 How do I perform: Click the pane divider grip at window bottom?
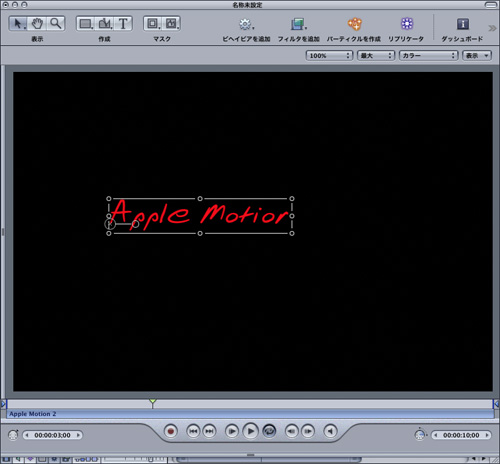(x=250, y=454)
